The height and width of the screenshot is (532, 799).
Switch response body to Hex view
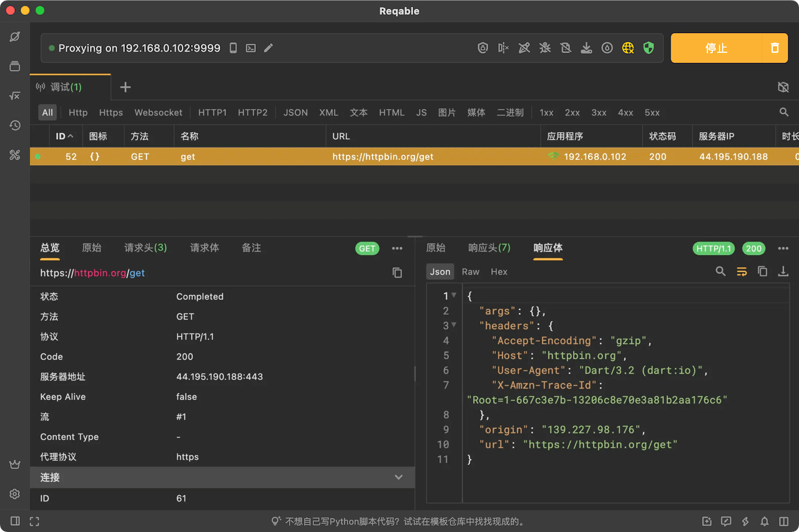click(499, 272)
